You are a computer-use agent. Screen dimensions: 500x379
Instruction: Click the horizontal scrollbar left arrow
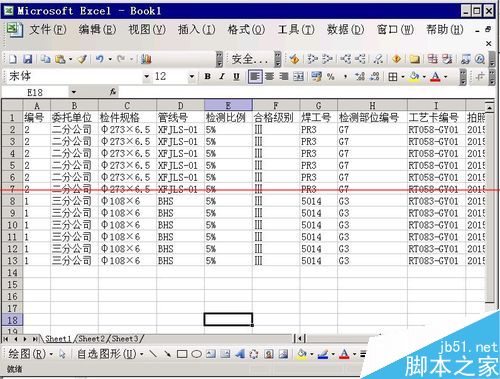pos(300,339)
